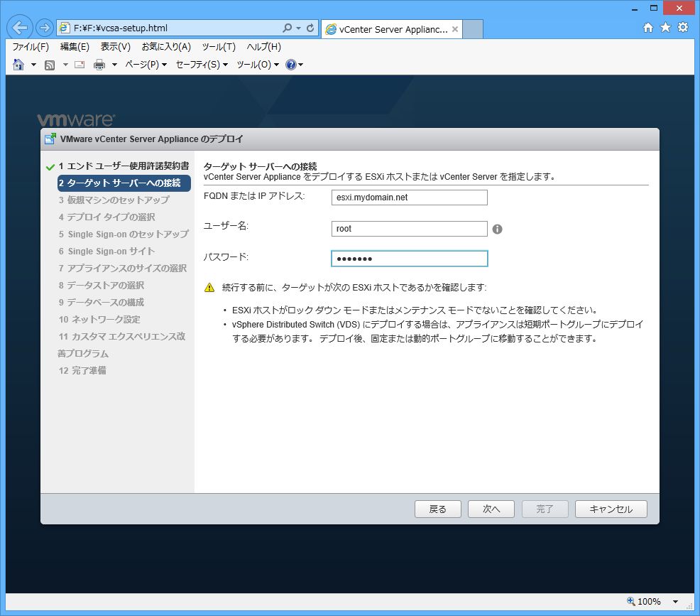This screenshot has width=700, height=616.
Task: Select step 3 仮想マシンのセットアップ
Action: point(114,200)
